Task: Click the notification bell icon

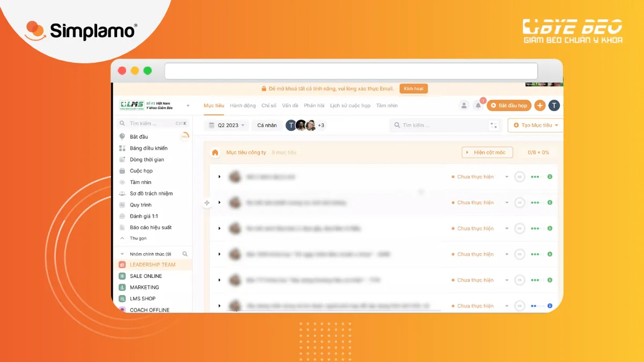Action: (478, 106)
